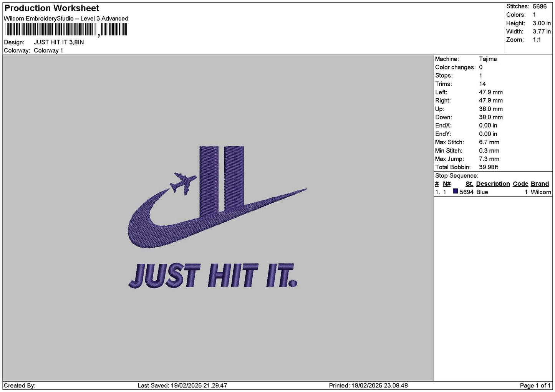The width and height of the screenshot is (555, 392).
Task: Select 'Wilcom EmbroideryStudio – Level 3 Advanced' text
Action: tap(66, 18)
